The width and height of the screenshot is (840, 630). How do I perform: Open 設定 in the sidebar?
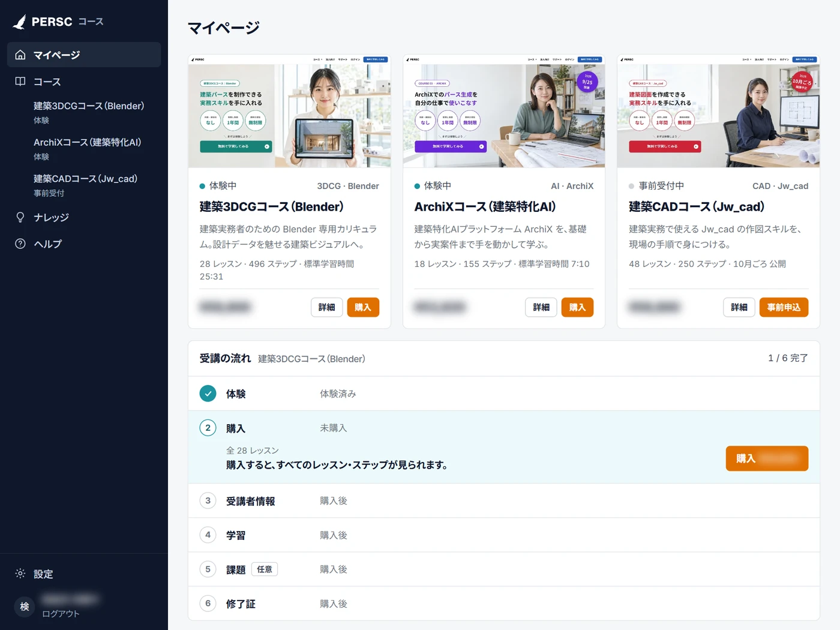point(84,574)
